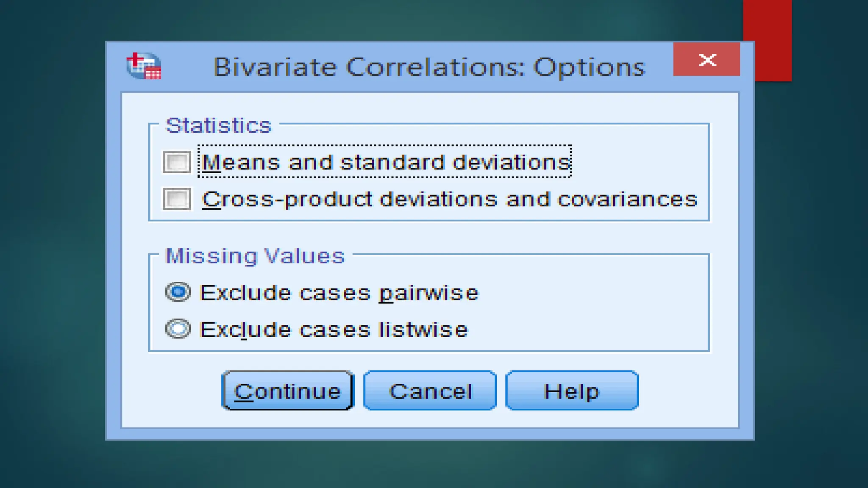The image size is (868, 488).
Task: Click the "Exclude cases pairwise" option text
Action: 339,293
